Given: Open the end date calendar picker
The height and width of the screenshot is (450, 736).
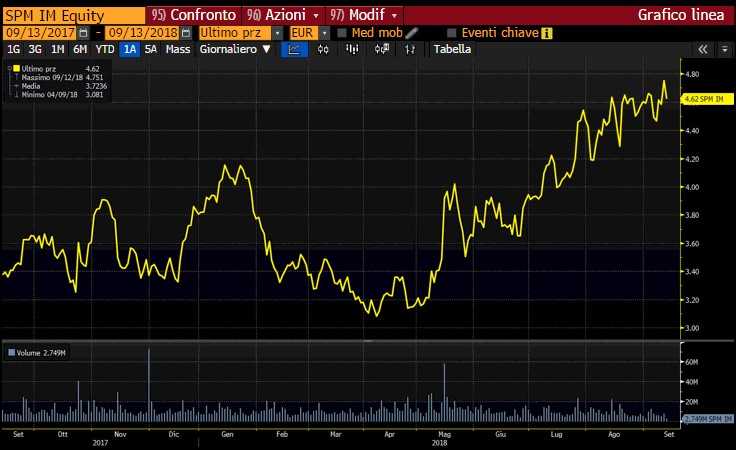Looking at the screenshot, I should pyautogui.click(x=186, y=33).
